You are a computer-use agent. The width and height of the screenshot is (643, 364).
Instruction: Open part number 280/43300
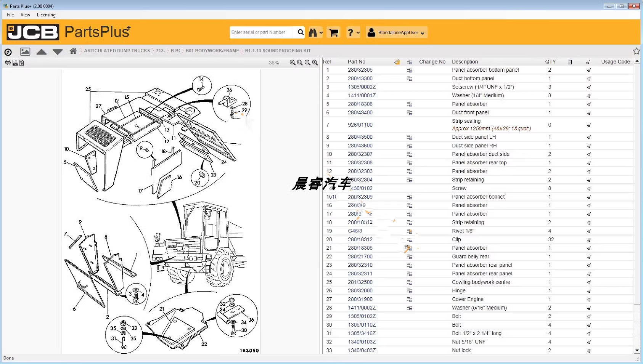point(360,79)
